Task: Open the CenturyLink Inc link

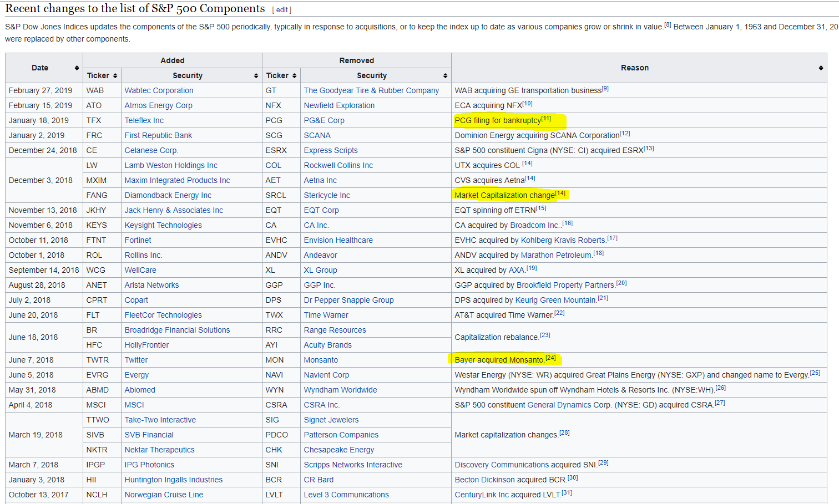Action: [x=482, y=495]
